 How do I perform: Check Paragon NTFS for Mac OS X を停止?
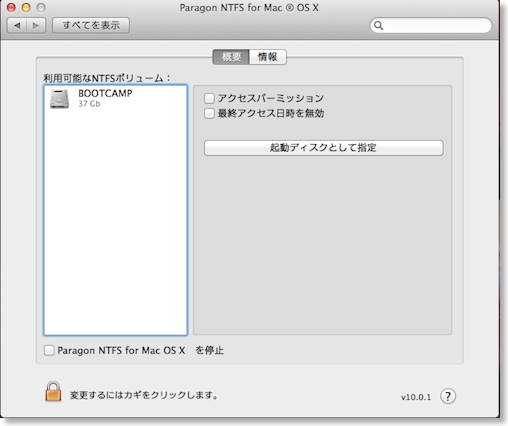tap(49, 350)
